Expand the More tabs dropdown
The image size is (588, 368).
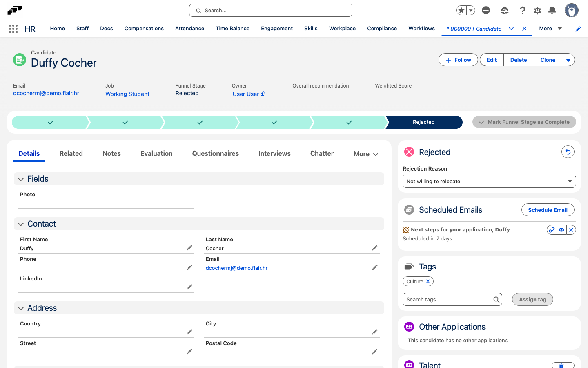coord(366,154)
